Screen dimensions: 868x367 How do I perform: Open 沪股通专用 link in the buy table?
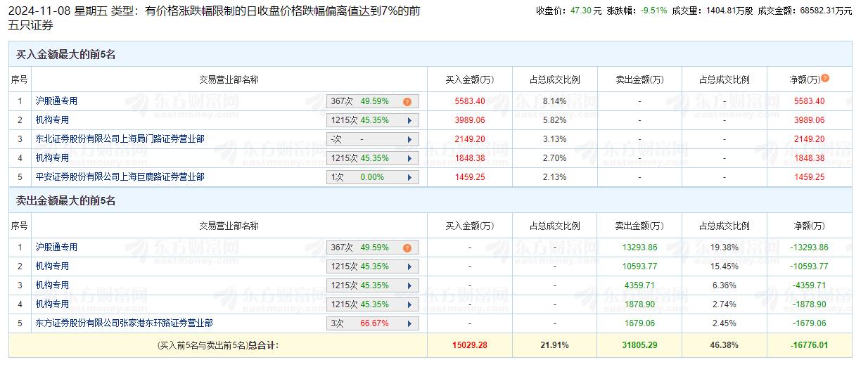[x=57, y=101]
